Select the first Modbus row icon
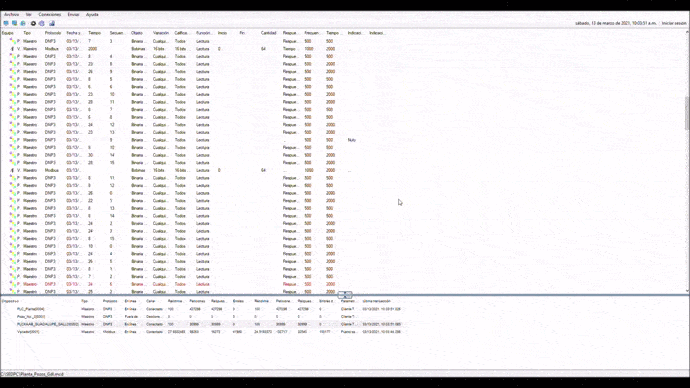Screen dimensions: 690x388 point(12,49)
